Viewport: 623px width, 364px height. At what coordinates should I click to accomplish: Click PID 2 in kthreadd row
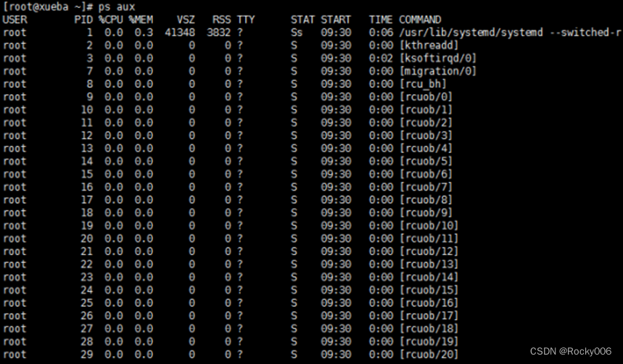point(90,45)
